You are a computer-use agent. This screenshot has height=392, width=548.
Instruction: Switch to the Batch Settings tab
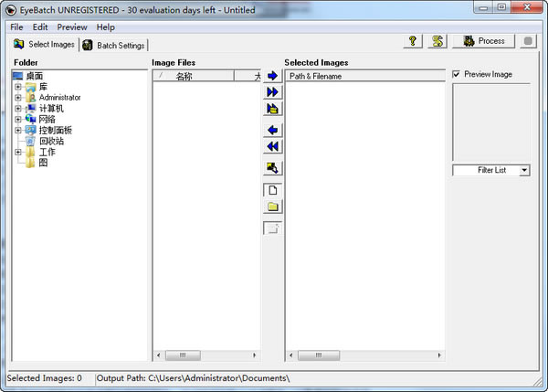114,46
